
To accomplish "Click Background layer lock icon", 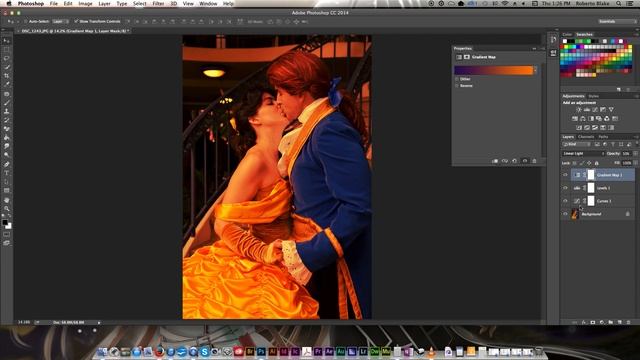I will point(628,214).
